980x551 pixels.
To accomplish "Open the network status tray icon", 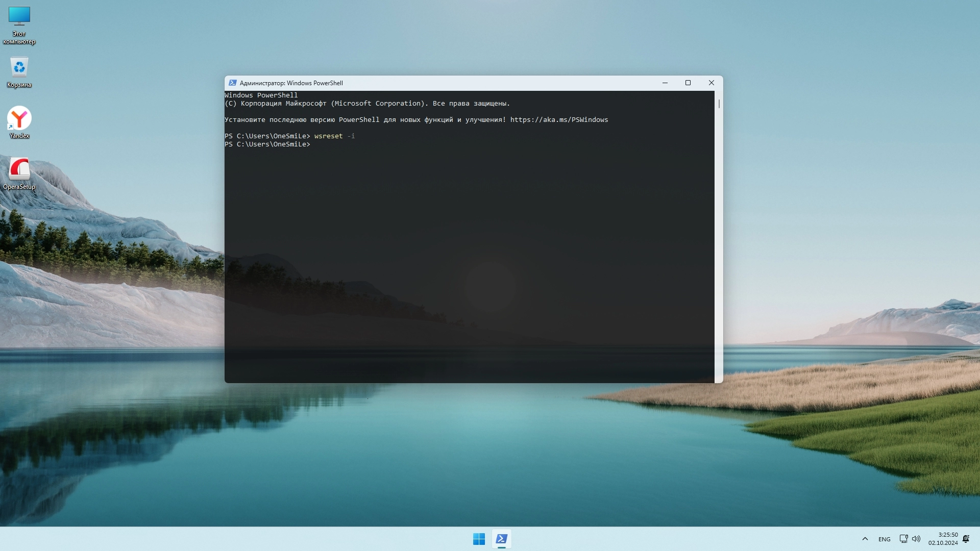I will coord(903,539).
